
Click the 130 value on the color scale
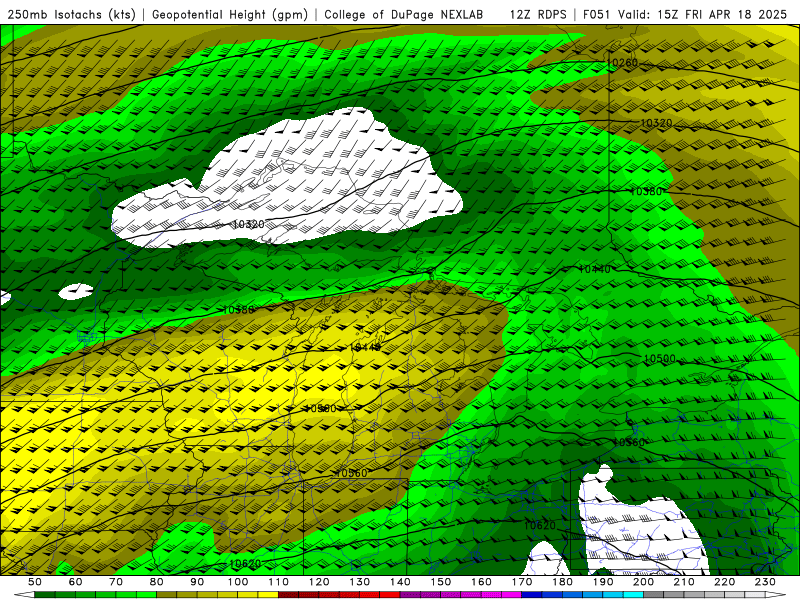(x=359, y=582)
